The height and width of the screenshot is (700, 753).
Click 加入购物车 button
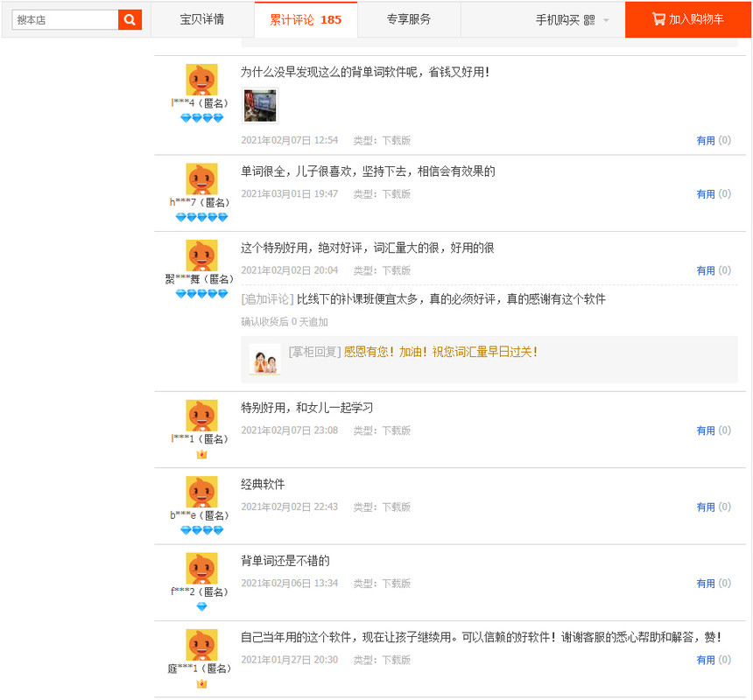(687, 19)
